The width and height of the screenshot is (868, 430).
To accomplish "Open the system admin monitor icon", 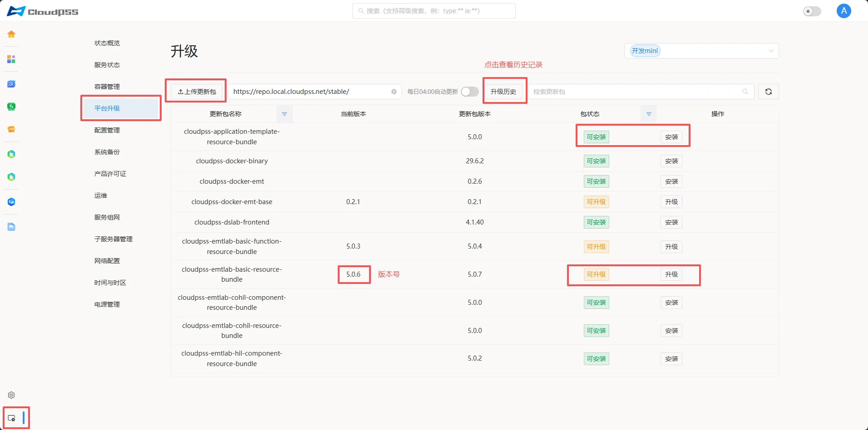I will tap(11, 418).
